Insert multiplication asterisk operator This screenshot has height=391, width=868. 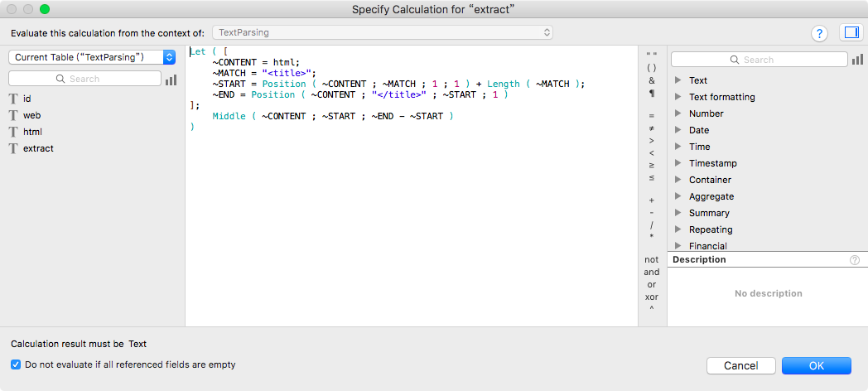click(652, 237)
